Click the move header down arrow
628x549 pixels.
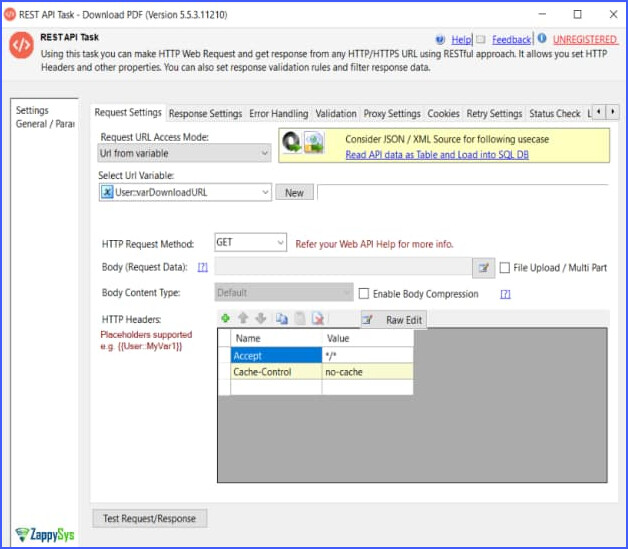[x=261, y=318]
